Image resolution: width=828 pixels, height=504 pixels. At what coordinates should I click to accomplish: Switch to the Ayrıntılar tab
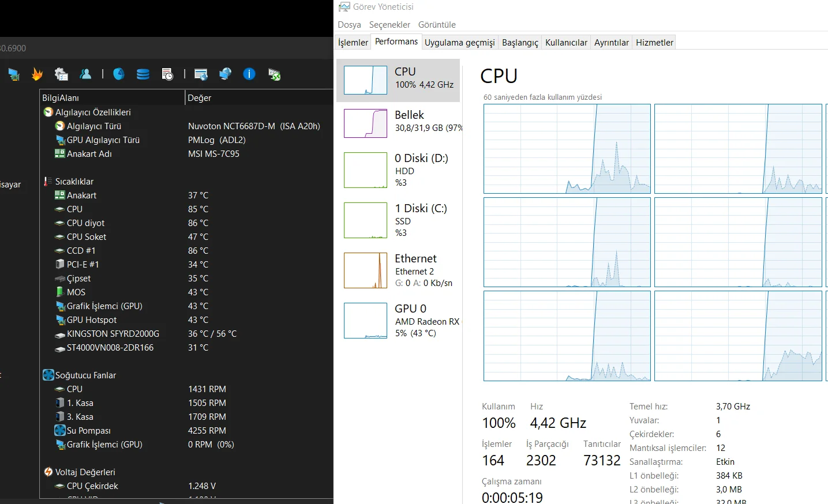pos(612,43)
